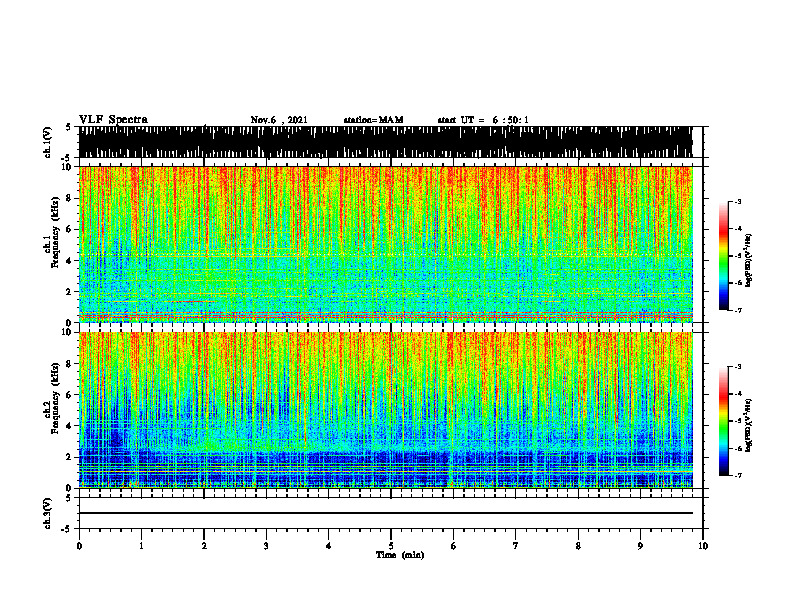The image size is (792, 612).
Task: Click the "ch.1(V)" waveform axis label
Action: pos(48,142)
